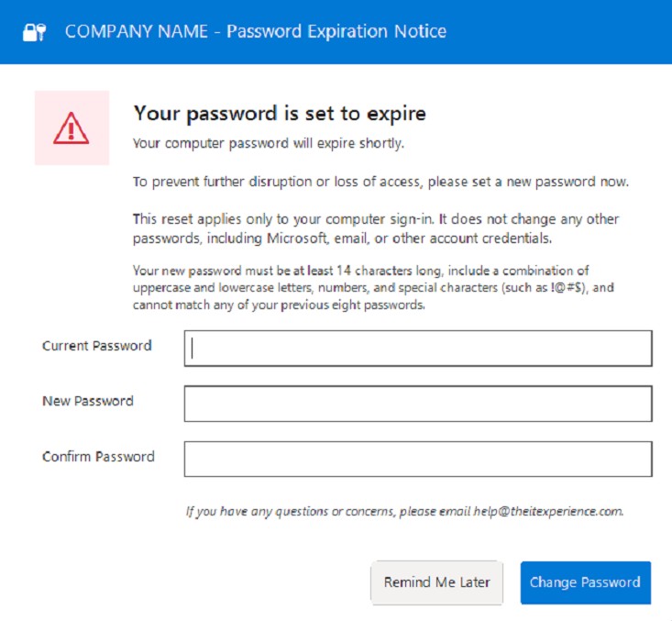Click the "Password Expiration Notice" title text
Screen dimensions: 672x621
[x=336, y=32]
